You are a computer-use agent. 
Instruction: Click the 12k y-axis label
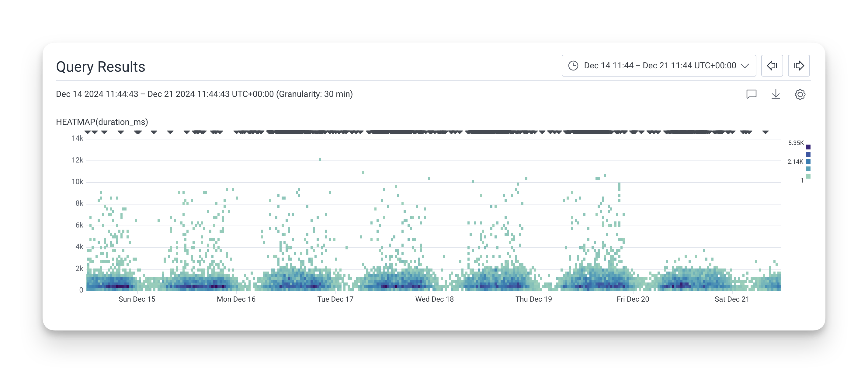pyautogui.click(x=77, y=160)
